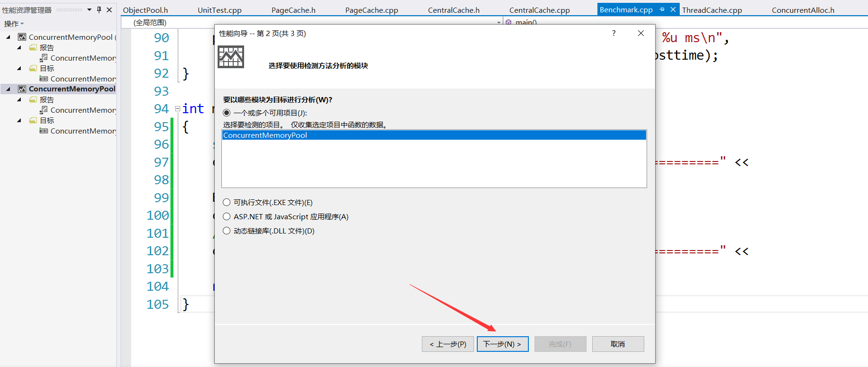Click the bold session's performance icon
The image size is (868, 367).
(22, 89)
